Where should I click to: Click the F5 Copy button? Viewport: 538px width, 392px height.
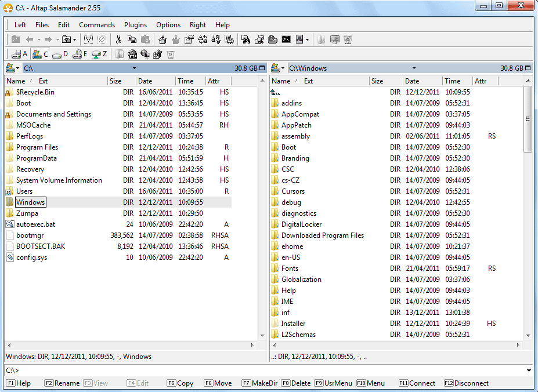pyautogui.click(x=180, y=383)
